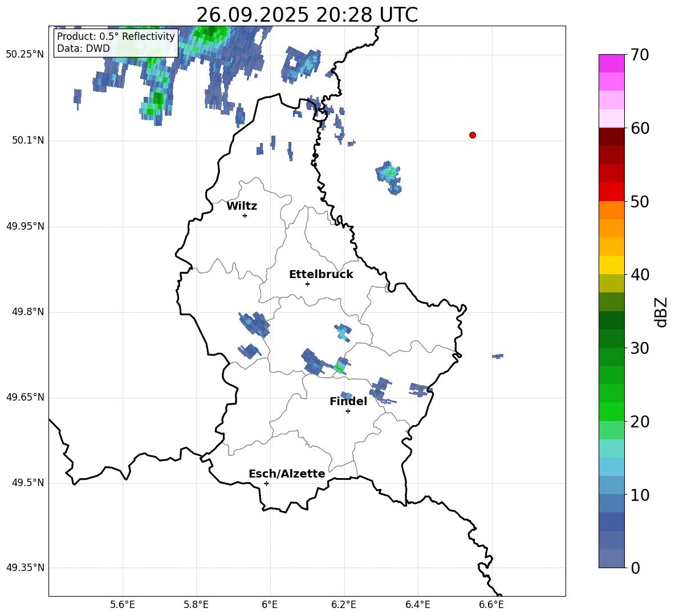Click the 30 value on the colorbar
Viewport: 675px width, 616px height.
pos(640,348)
